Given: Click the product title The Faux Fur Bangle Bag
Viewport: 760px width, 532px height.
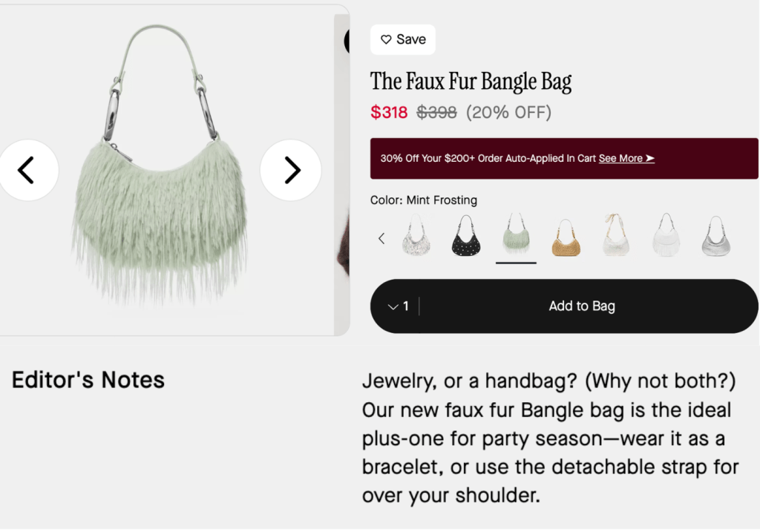Looking at the screenshot, I should (471, 81).
